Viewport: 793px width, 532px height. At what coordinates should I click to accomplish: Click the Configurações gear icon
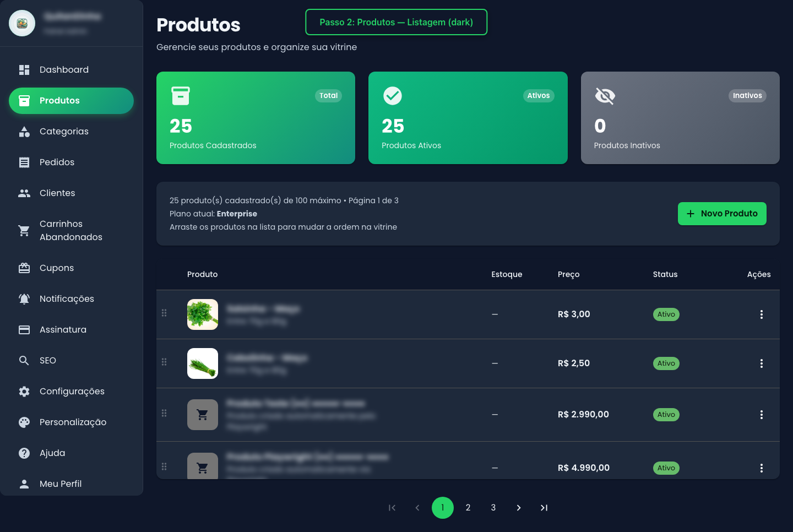point(24,391)
